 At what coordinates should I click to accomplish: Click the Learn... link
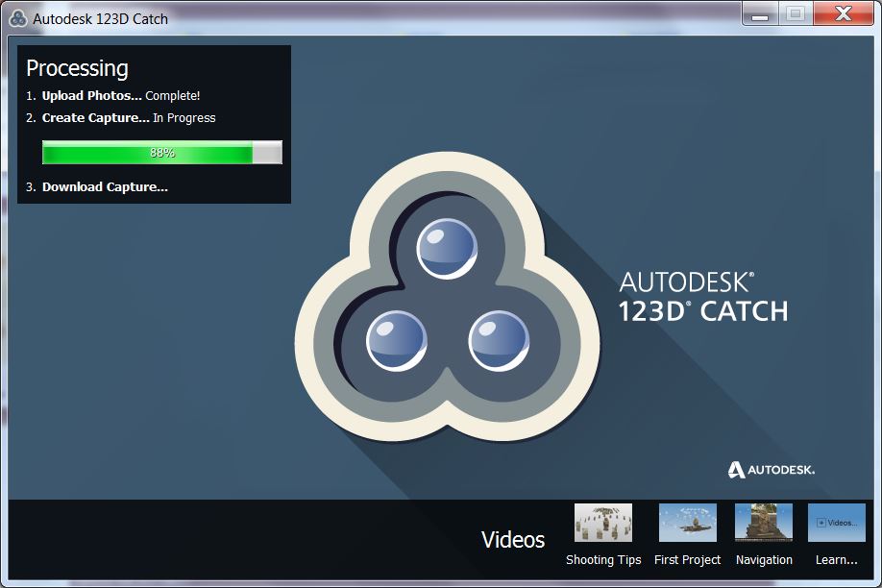coord(837,560)
